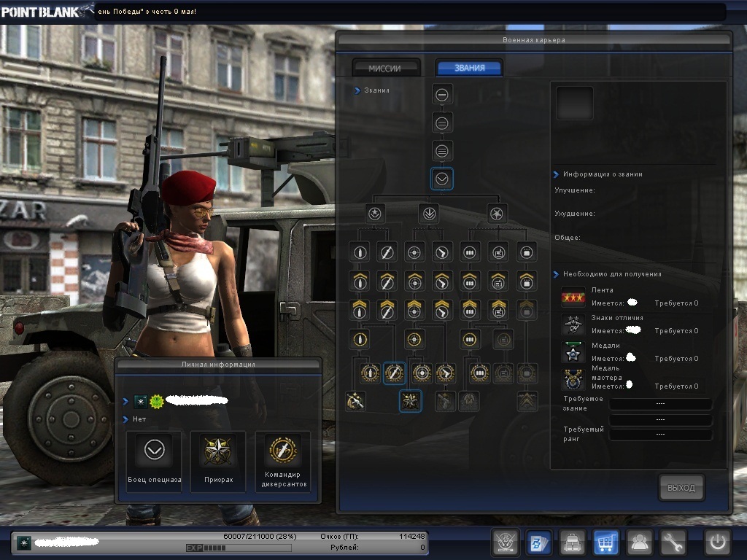This screenshot has width=747, height=560.
Task: Open the shop cart icon in bottom toolbar
Action: 607,542
